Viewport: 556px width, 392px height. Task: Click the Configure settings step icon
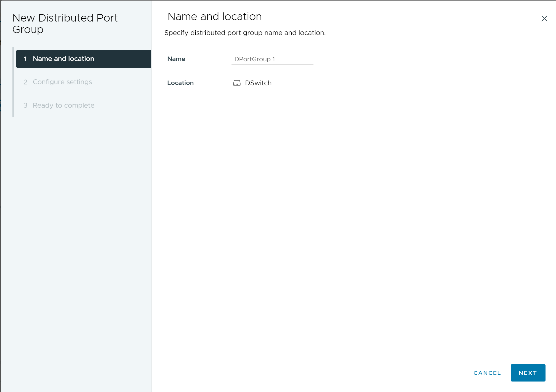pos(25,82)
